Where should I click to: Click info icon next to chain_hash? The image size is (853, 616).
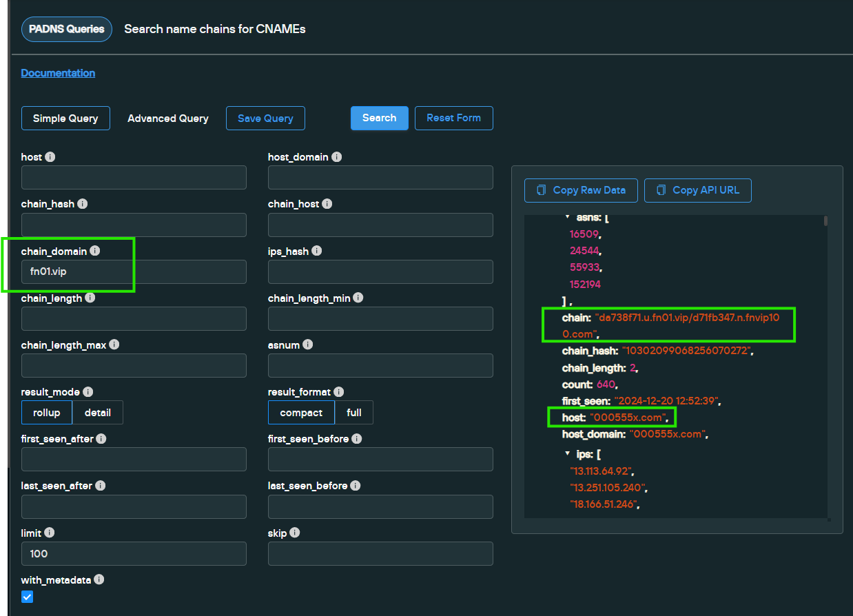(x=83, y=204)
